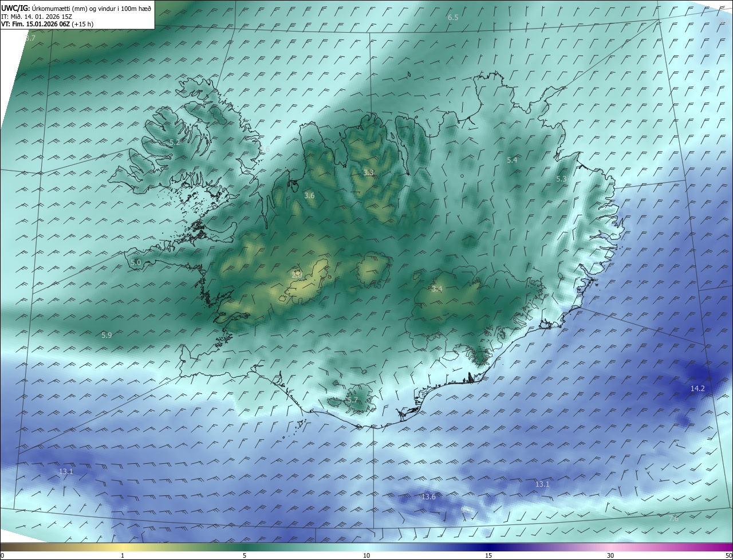The image size is (733, 560).
Task: Click the magenta colorbar end at the 50 label
Action: (x=728, y=547)
